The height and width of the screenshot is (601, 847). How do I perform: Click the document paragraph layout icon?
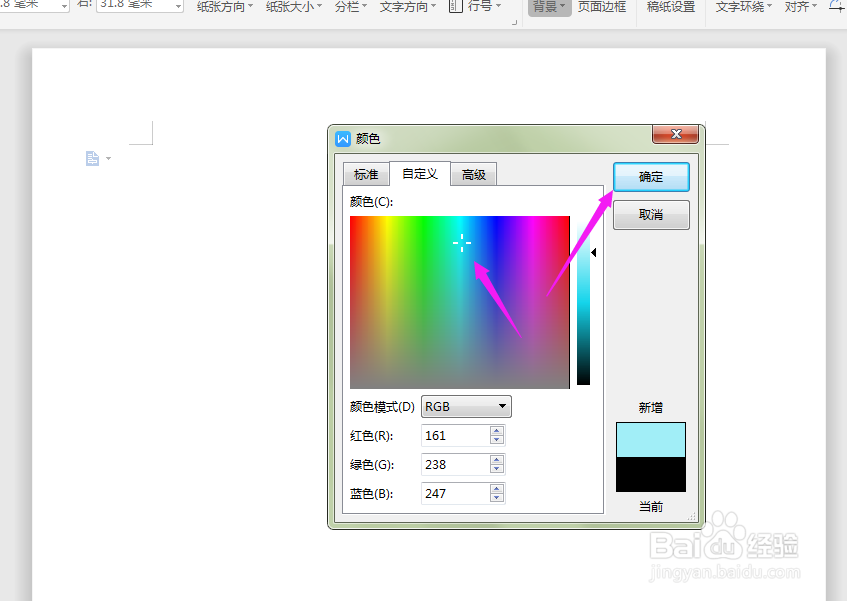(x=93, y=158)
